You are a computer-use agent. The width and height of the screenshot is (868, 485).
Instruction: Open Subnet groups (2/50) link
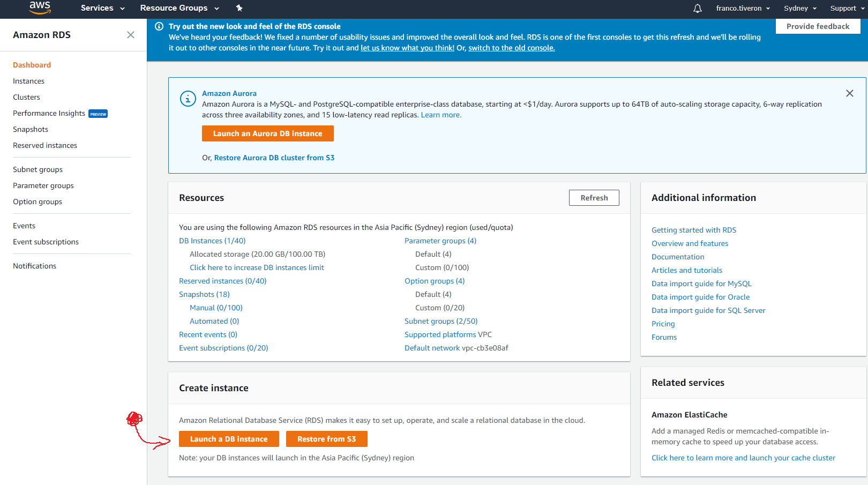click(441, 321)
